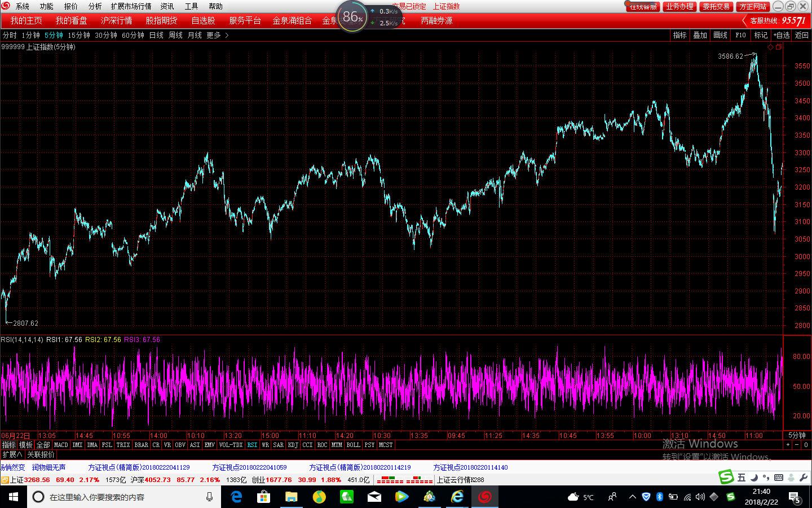The height and width of the screenshot is (508, 812).
Task: Click the 叠加 overlay button
Action: [700, 35]
